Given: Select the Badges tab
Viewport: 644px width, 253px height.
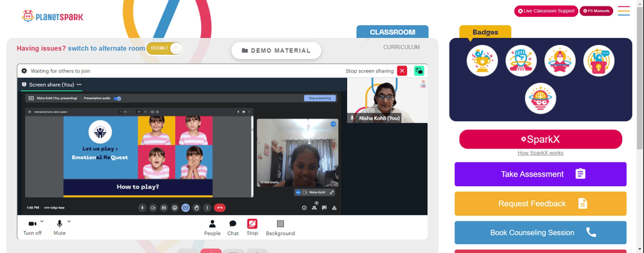Looking at the screenshot, I should [485, 32].
